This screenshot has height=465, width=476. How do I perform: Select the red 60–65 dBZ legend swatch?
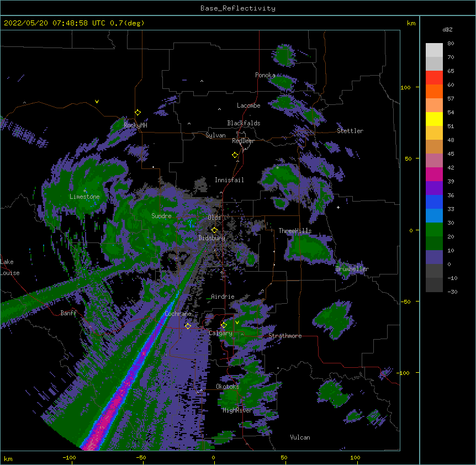[x=434, y=78]
